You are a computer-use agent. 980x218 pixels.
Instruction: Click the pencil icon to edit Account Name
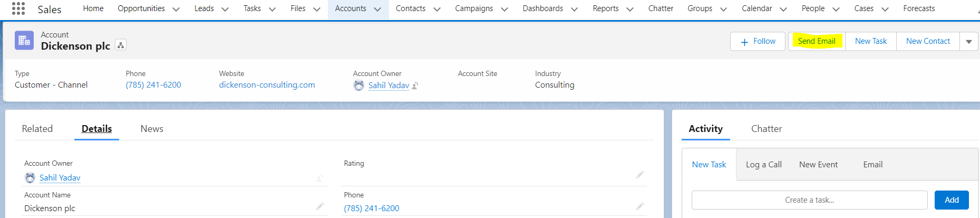point(320,206)
